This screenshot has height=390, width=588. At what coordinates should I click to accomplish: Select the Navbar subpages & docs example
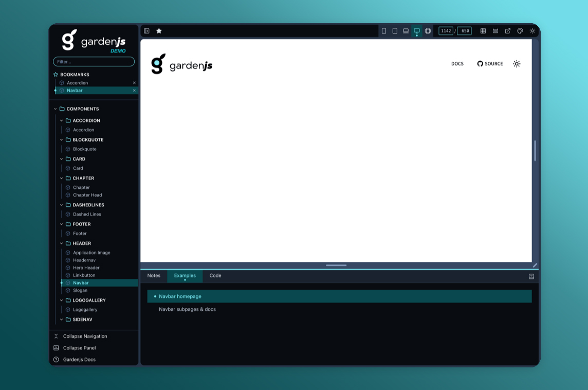point(187,309)
